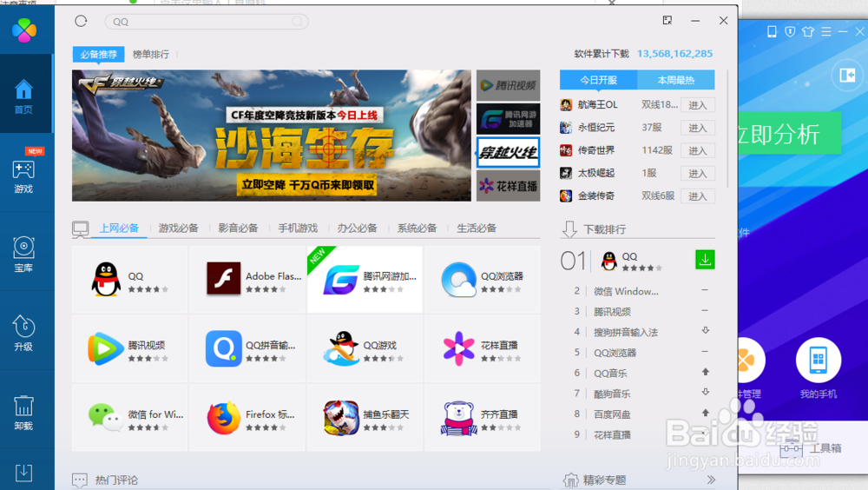Open the 游戏 games sidebar section
This screenshot has height=490, width=868.
pyautogui.click(x=23, y=177)
